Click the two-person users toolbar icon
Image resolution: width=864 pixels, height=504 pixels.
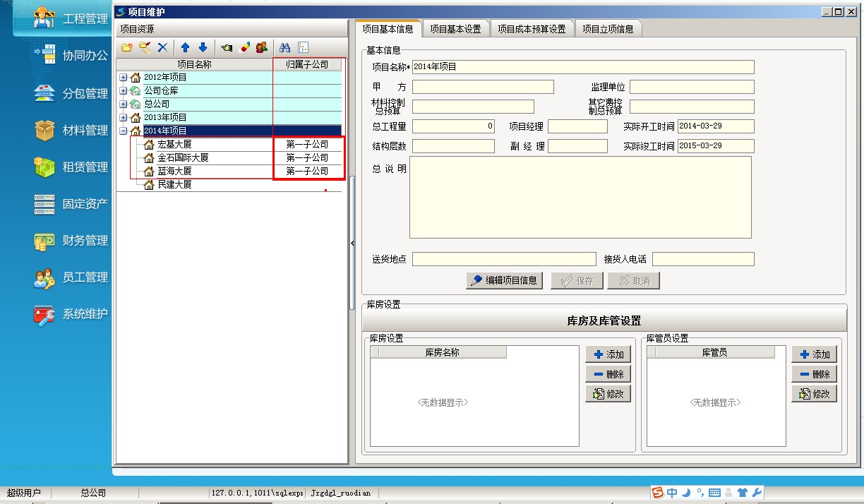tap(262, 47)
